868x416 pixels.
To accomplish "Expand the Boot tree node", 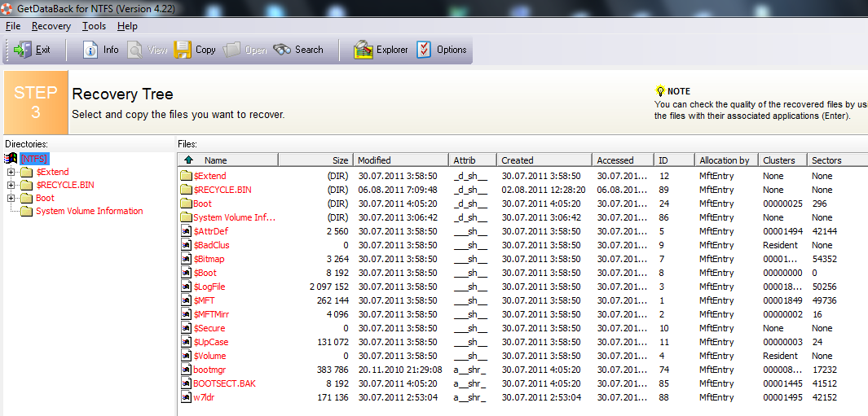I will (11, 198).
